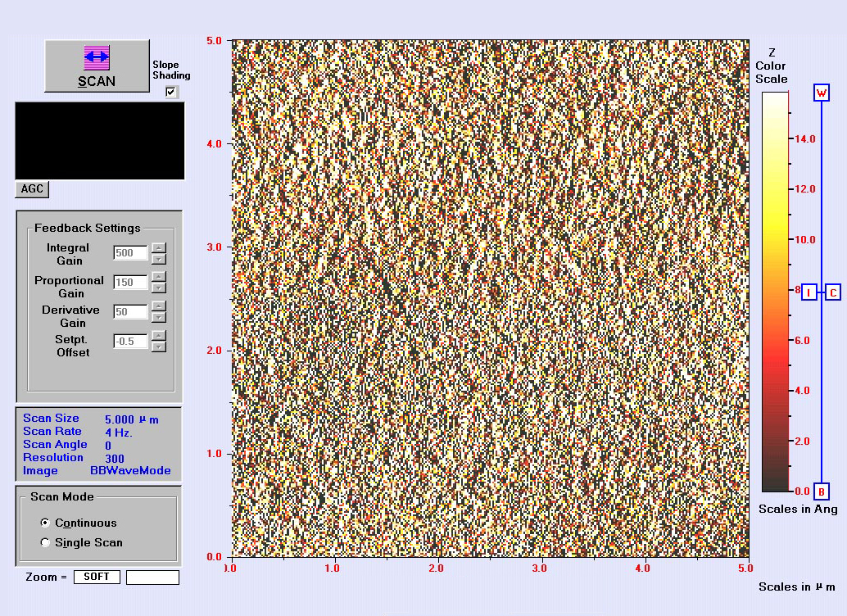This screenshot has height=616, width=847.
Task: Start scanning with the SCAN button
Action: pyautogui.click(x=97, y=66)
